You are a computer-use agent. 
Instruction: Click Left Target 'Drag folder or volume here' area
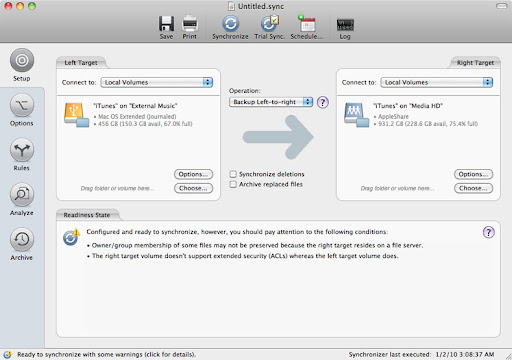point(117,188)
